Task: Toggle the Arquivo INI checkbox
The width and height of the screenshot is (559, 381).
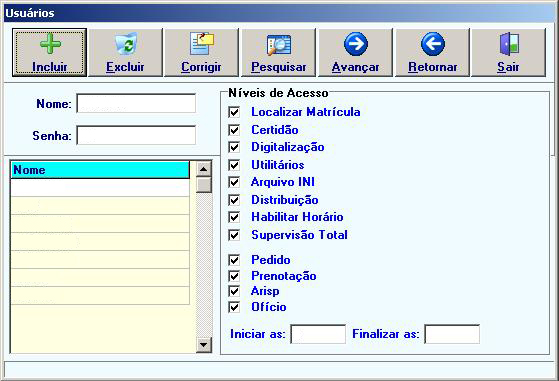Action: point(234,182)
